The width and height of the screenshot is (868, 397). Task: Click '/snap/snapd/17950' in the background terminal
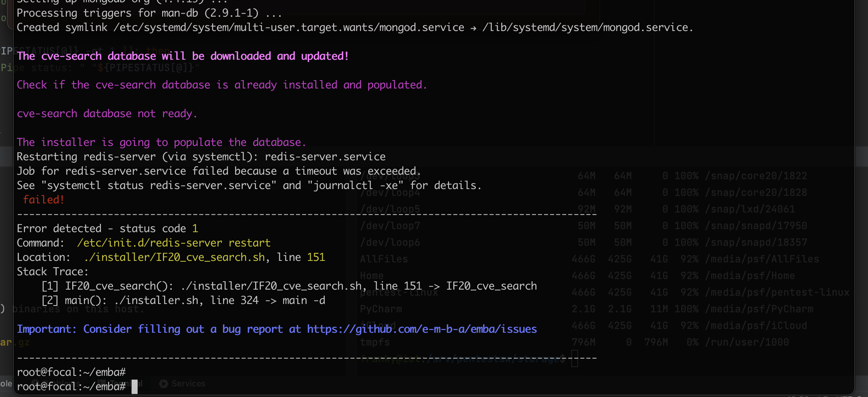(x=756, y=226)
